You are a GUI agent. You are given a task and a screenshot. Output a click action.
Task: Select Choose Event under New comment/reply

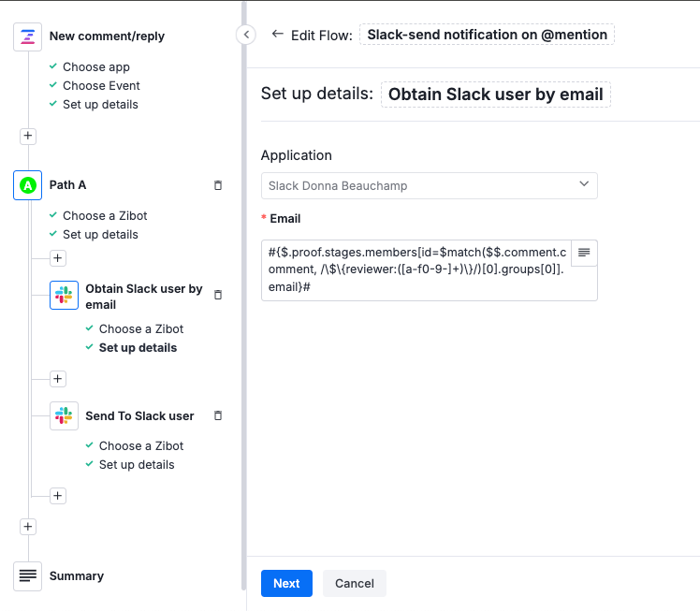click(101, 86)
